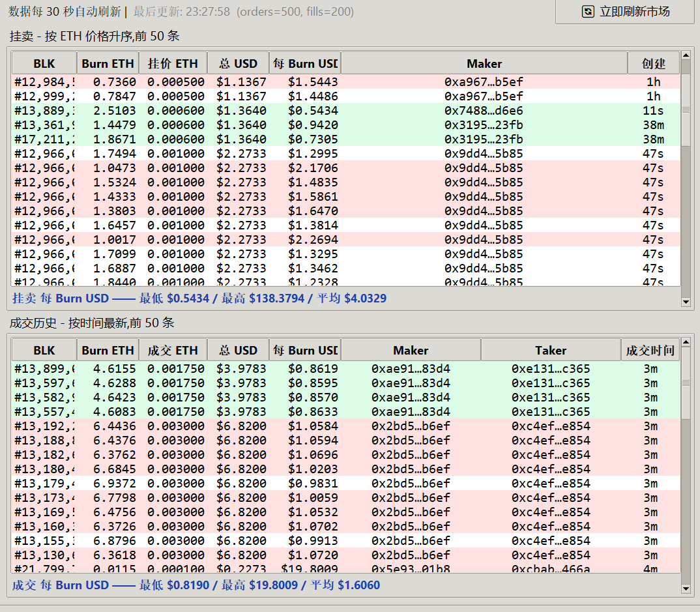
Task: Click scroll down arrow of sell orders panel
Action: pyautogui.click(x=686, y=302)
